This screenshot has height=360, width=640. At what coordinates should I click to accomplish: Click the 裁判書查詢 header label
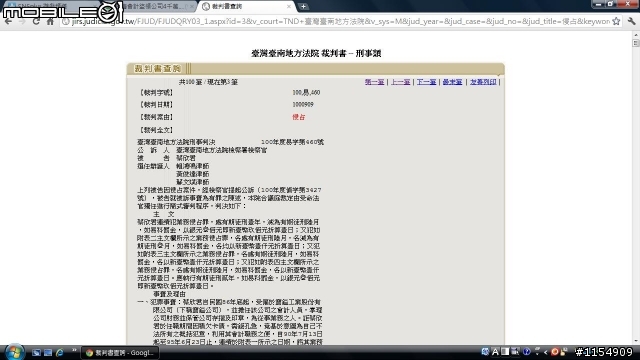point(158,69)
